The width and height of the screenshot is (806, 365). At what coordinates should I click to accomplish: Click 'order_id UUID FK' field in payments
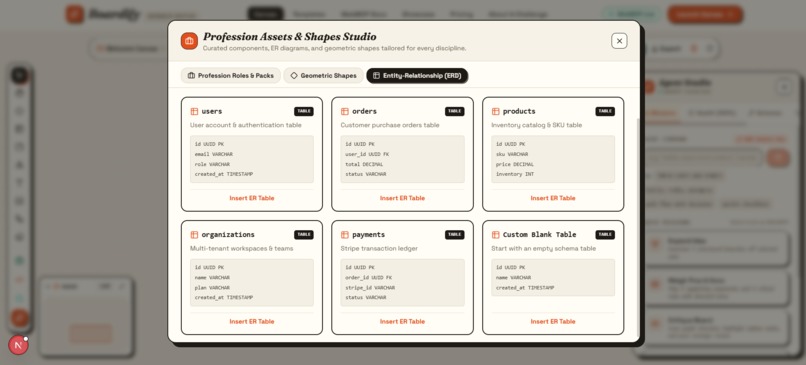tap(369, 278)
